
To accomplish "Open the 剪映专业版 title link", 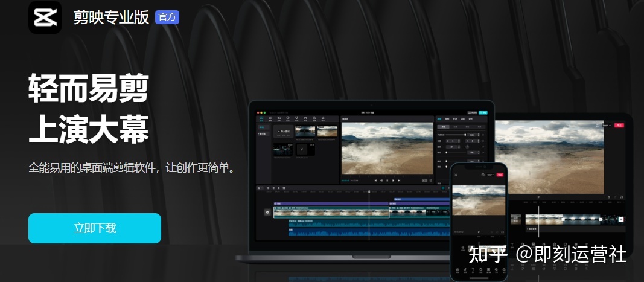I will (x=111, y=17).
